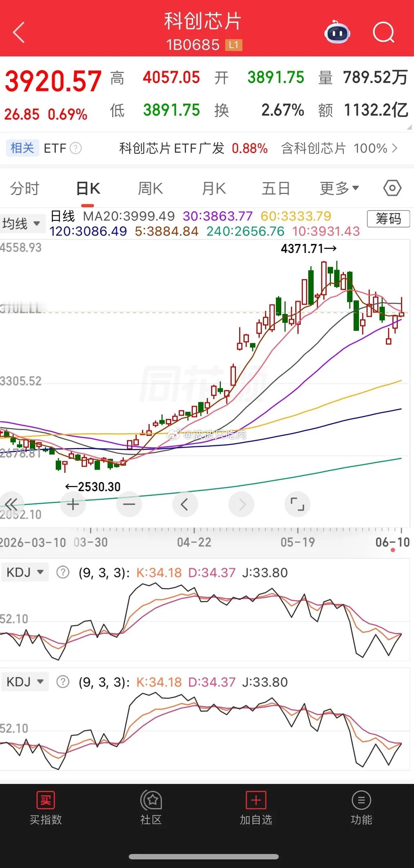Tap the 5:3884.84 moving average label
The height and width of the screenshot is (868, 414).
(167, 231)
